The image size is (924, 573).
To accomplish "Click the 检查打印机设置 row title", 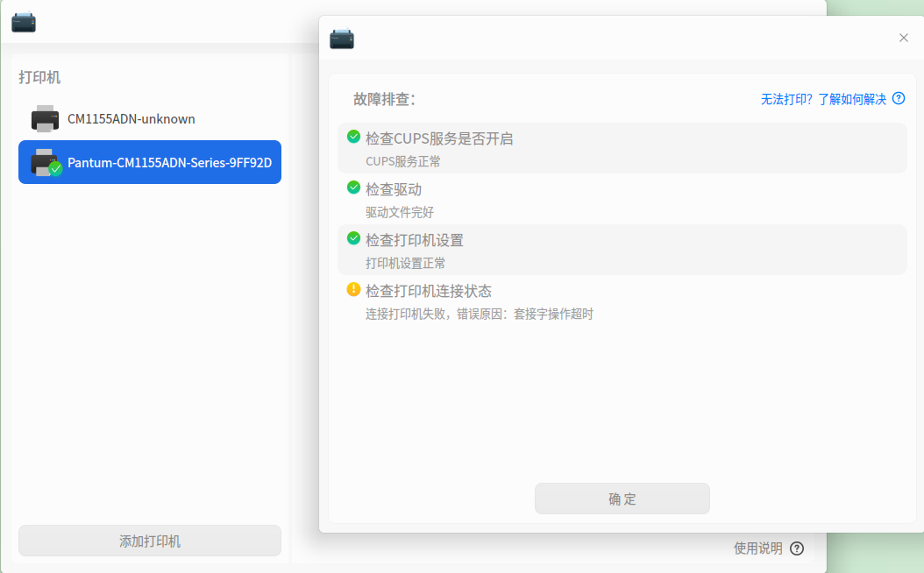I will pyautogui.click(x=415, y=240).
